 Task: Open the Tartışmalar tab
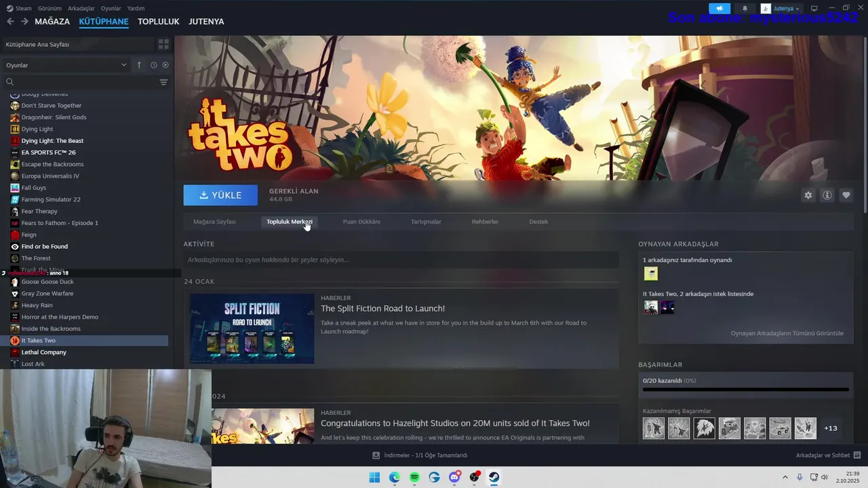pyautogui.click(x=426, y=222)
